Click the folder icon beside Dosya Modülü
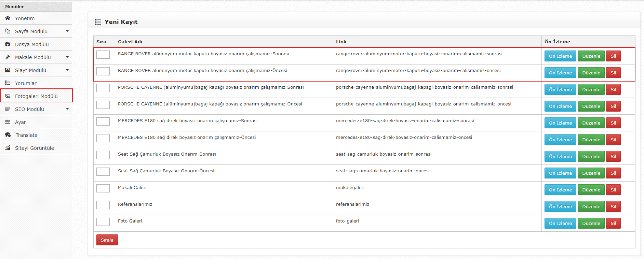The width and height of the screenshot is (644, 259). 8,44
